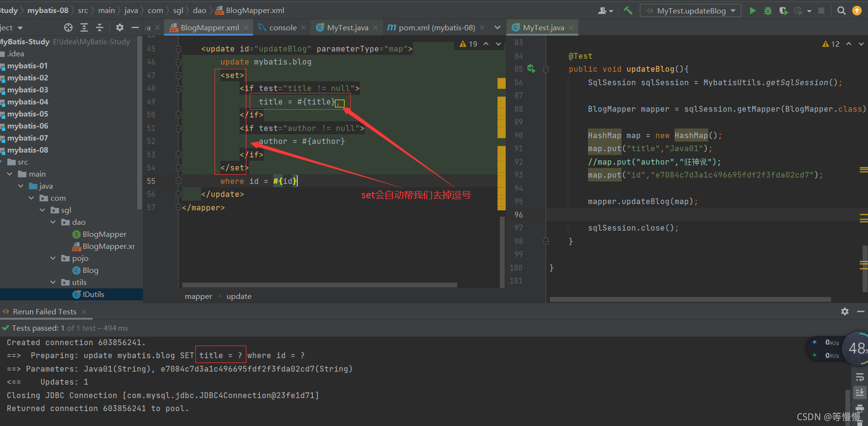Viewport: 868px width, 426px height.
Task: Select BlogMapper.xml file in Project tree
Action: [103, 246]
